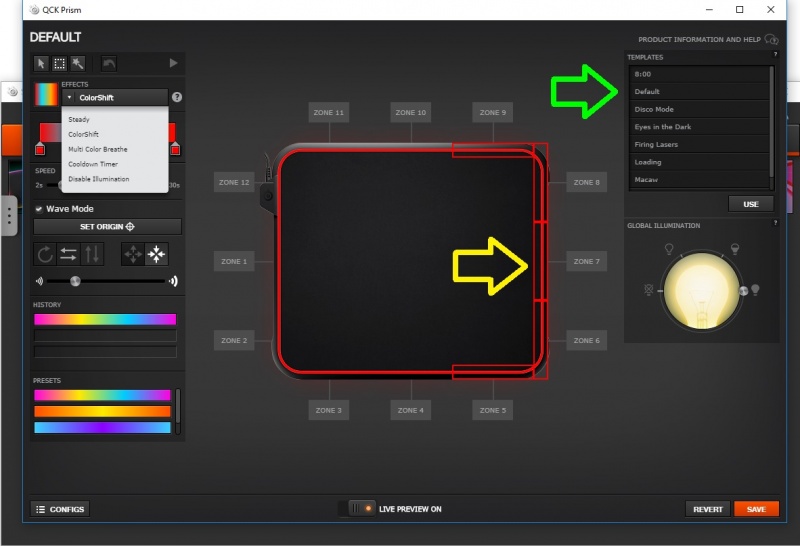Click the orange SAVE button
Screen dimensions: 800x546
[756, 509]
